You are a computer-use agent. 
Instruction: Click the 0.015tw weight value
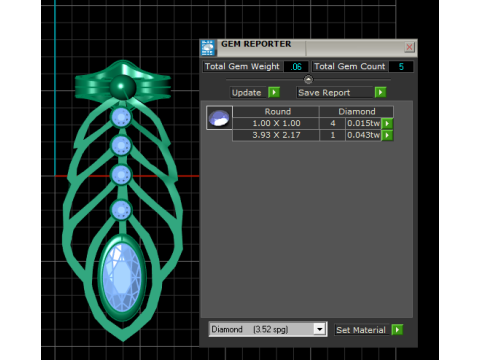(x=363, y=123)
